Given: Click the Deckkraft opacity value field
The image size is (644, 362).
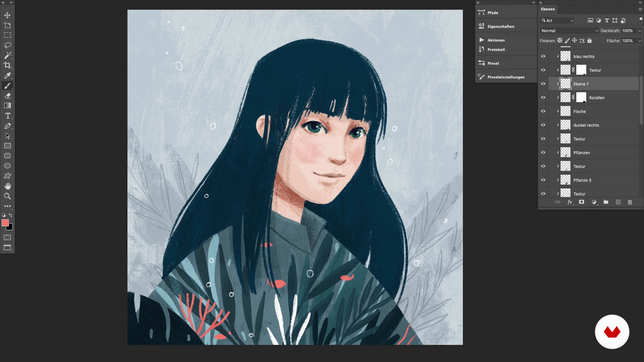Looking at the screenshot, I should pyautogui.click(x=629, y=31).
